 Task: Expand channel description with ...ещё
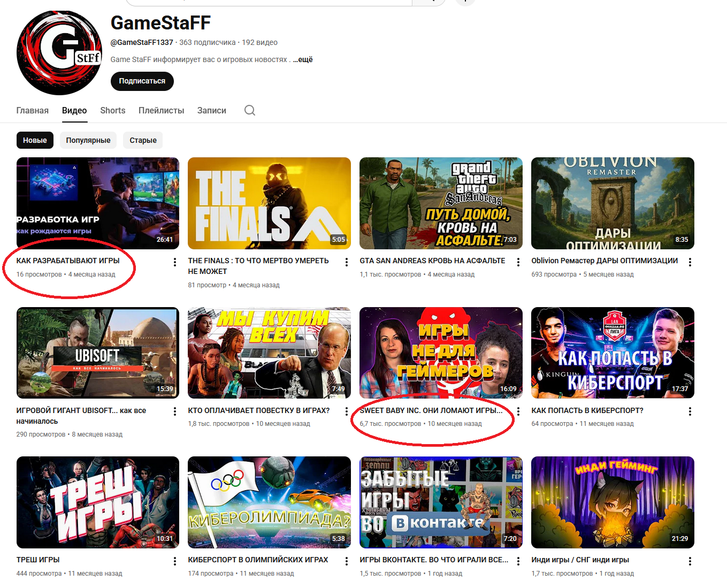click(x=303, y=59)
